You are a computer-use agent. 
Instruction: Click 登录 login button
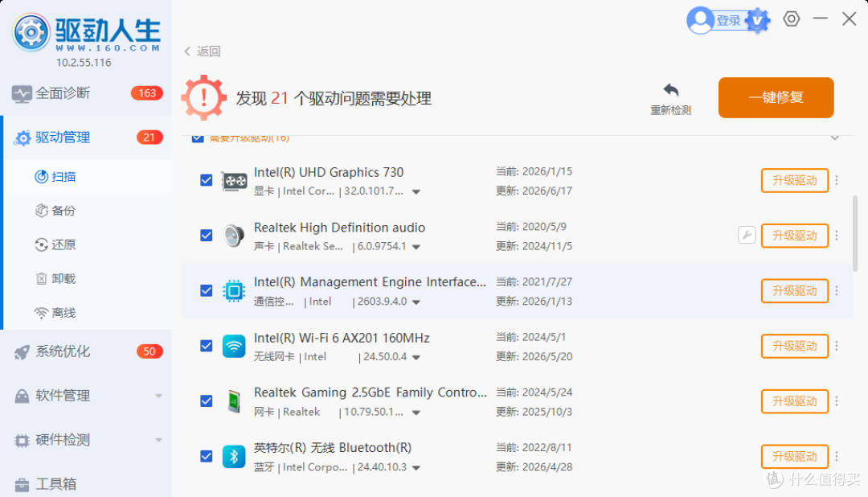728,20
